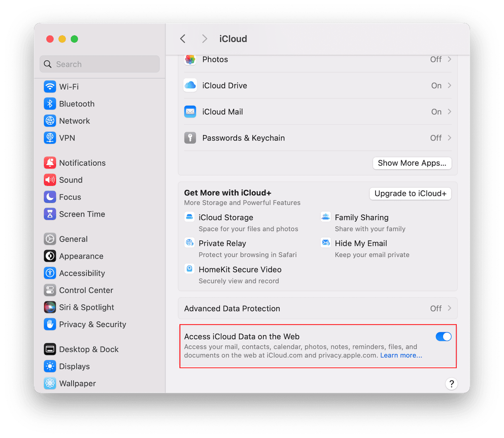This screenshot has height=438, width=504.
Task: Click the Passwords & Keychain key icon
Action: tap(190, 138)
